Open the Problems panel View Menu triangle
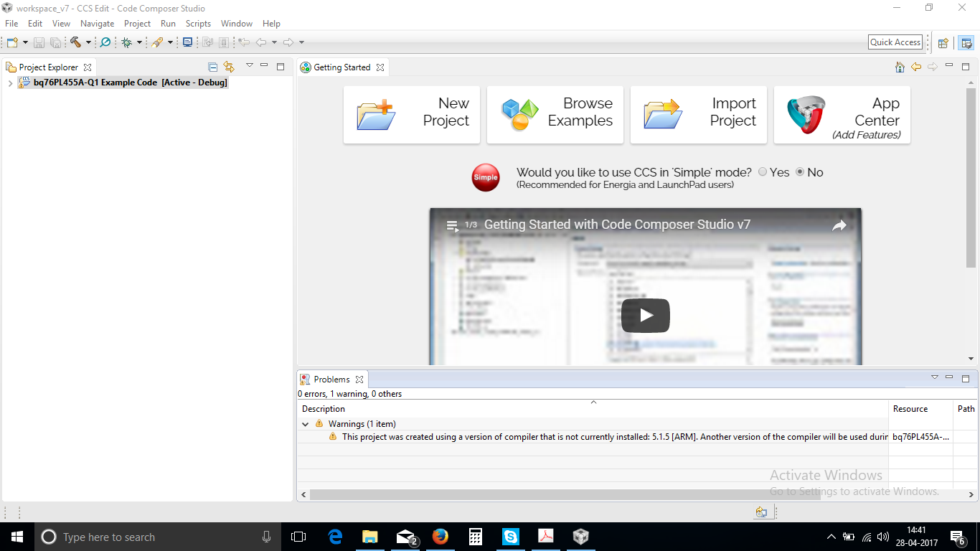 [934, 377]
